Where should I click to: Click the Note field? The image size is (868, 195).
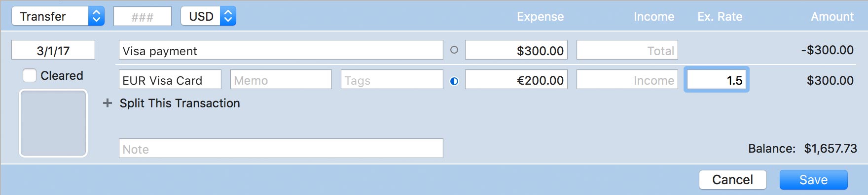click(281, 148)
